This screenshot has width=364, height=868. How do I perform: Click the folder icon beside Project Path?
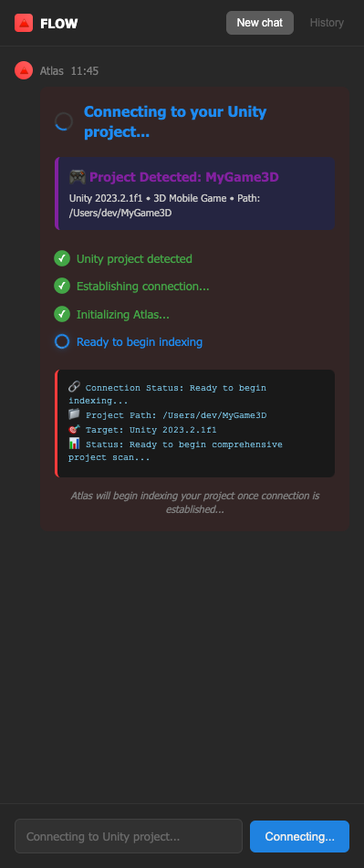[x=74, y=414]
